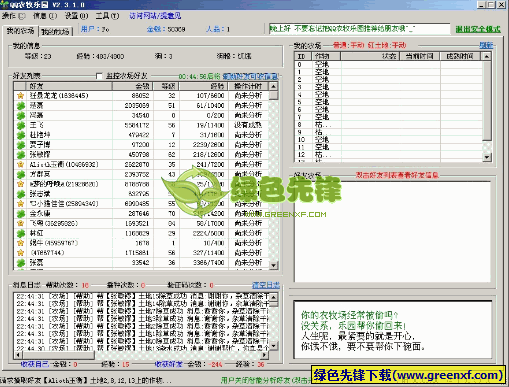The width and height of the screenshot is (509, 387).
Task: Click the clover icon beside gold 632795
Action: [x=21, y=194]
